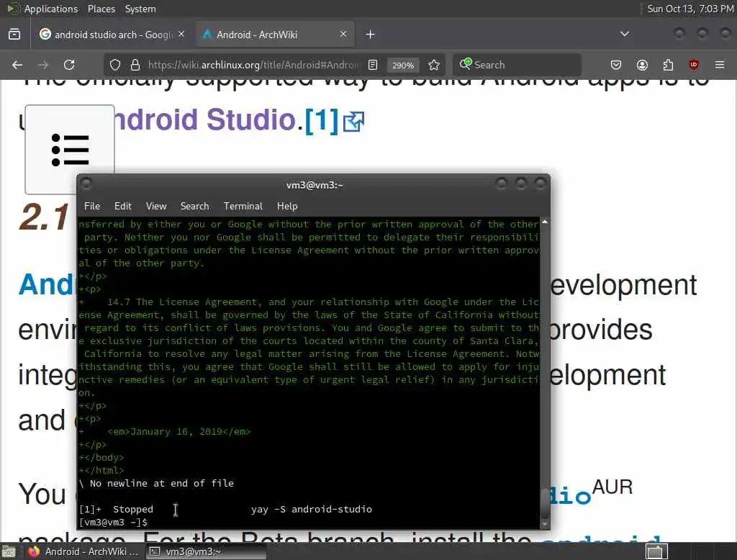Screen dimensions: 737x560
Task: Click 'January 16, 2019' text in terminal
Action: (x=176, y=432)
